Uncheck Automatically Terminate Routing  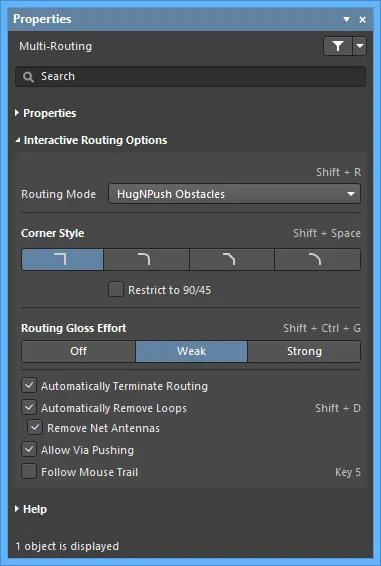(x=29, y=386)
